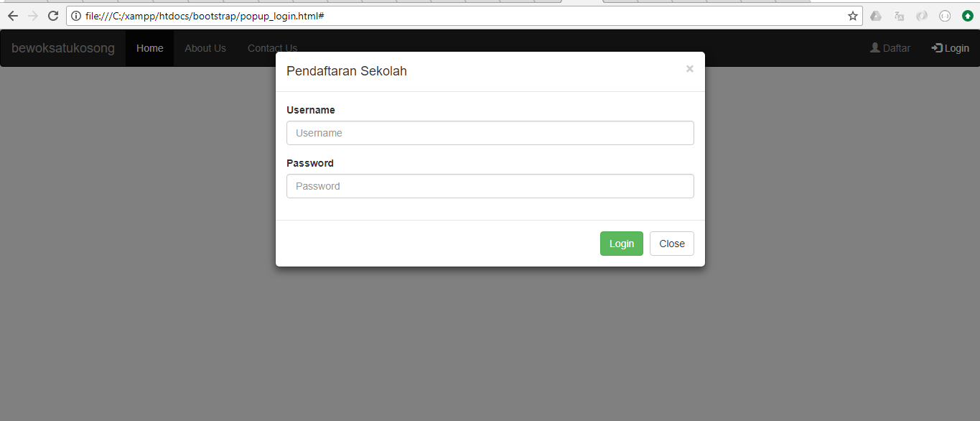Viewport: 980px width, 421px height.
Task: Click the Username input field
Action: pyautogui.click(x=490, y=133)
